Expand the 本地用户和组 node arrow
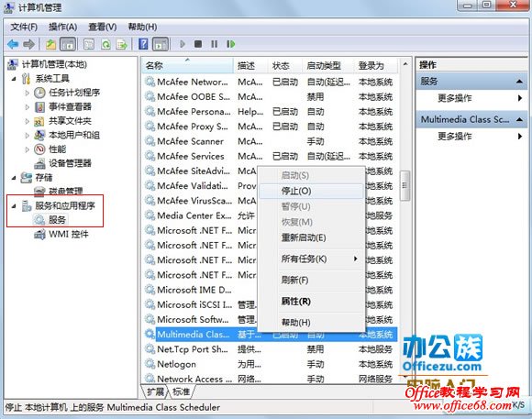The height and width of the screenshot is (419, 532). coord(28,135)
